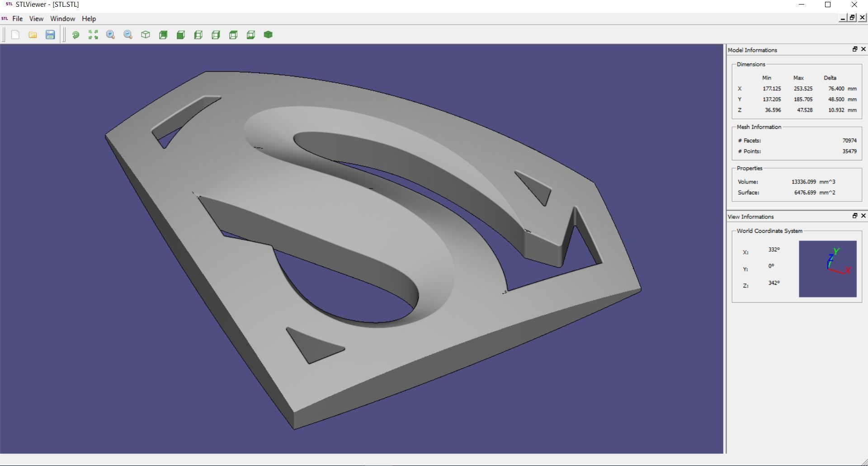Open a file with the folder icon
Screen dimensions: 868x466
[x=33, y=35]
